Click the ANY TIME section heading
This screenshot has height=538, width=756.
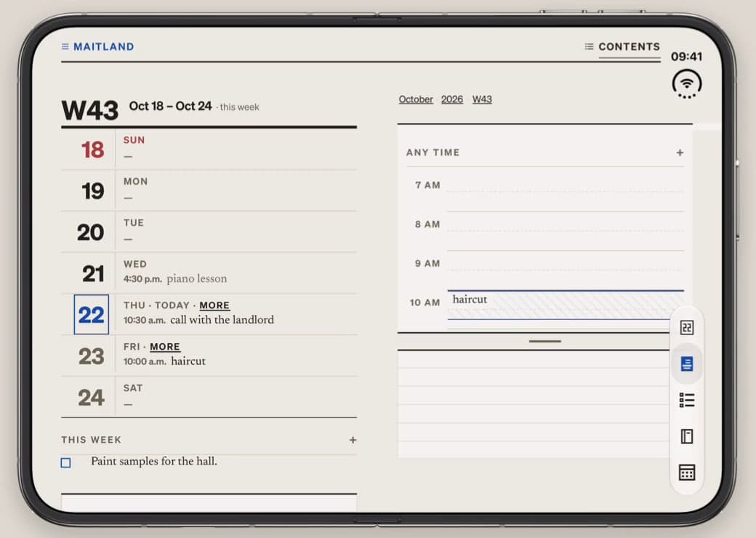pos(433,153)
